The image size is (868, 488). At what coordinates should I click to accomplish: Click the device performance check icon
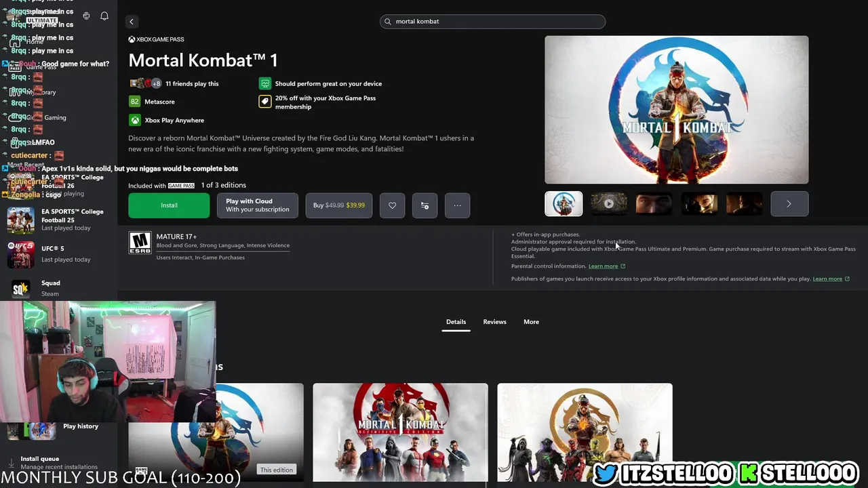pos(265,83)
